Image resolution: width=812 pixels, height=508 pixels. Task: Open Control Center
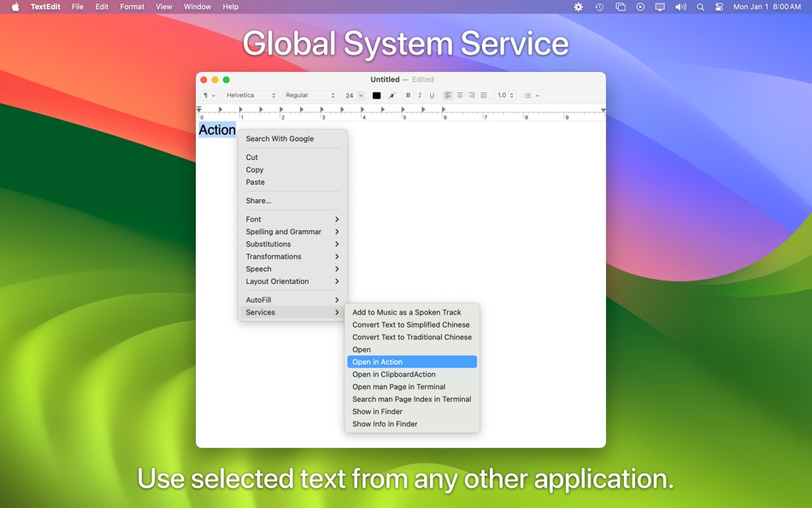pyautogui.click(x=720, y=7)
